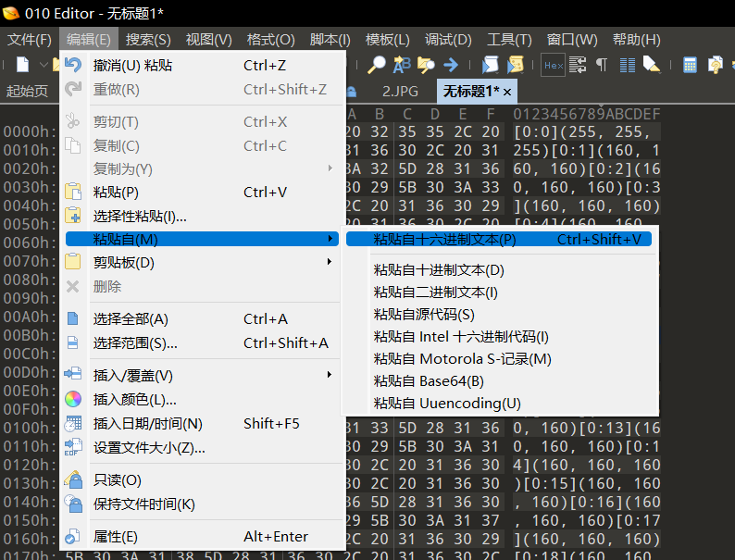The height and width of the screenshot is (560, 735).
Task: Click the highlighter tool icon
Action: 652,65
